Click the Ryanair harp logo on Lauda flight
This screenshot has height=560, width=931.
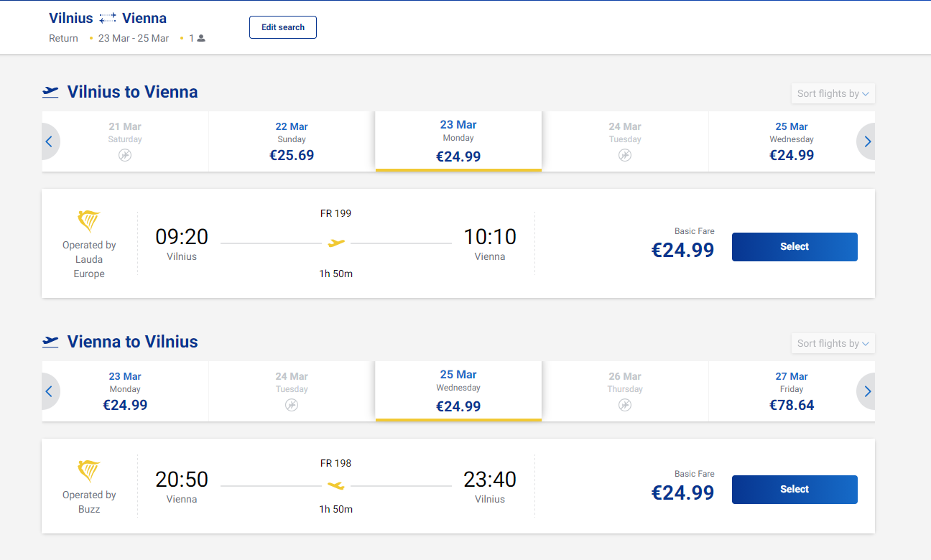(x=89, y=222)
